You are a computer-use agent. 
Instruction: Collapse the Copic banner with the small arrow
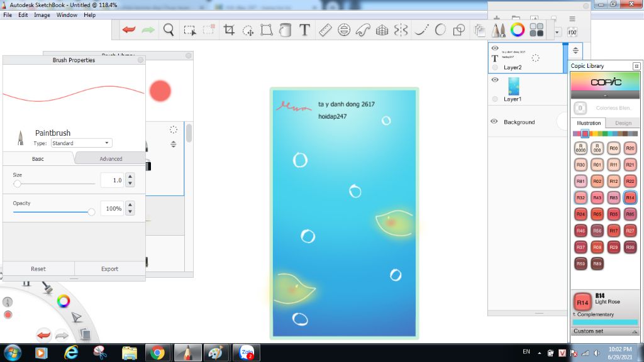[x=605, y=96]
